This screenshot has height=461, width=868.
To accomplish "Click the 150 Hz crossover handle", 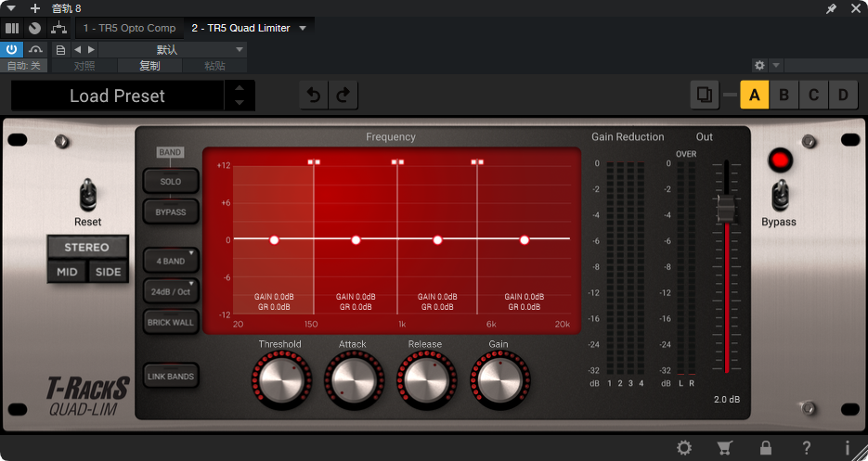I will pos(314,162).
